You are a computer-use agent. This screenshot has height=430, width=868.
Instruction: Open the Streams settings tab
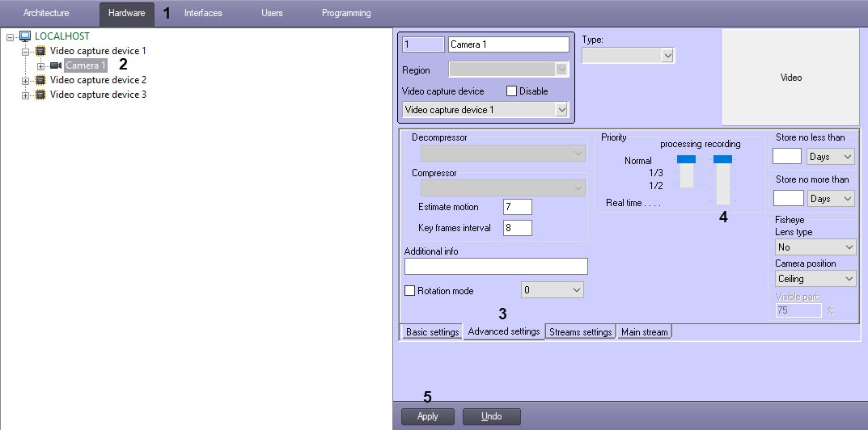coord(580,332)
